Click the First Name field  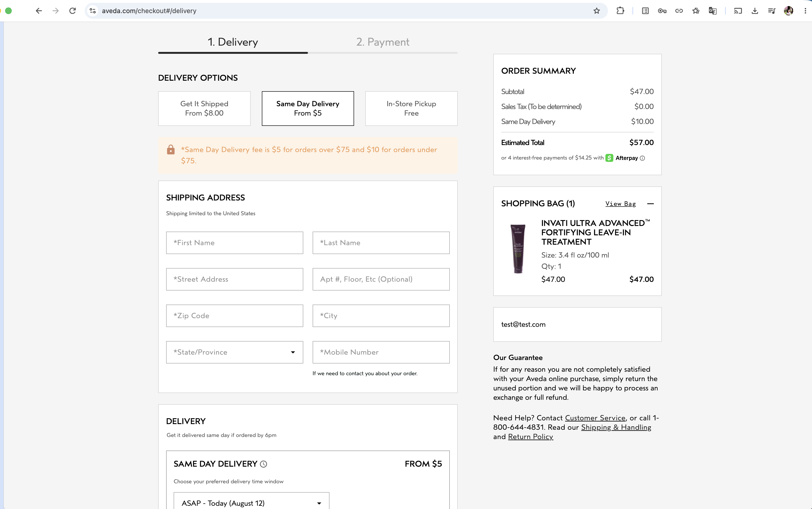[234, 243]
